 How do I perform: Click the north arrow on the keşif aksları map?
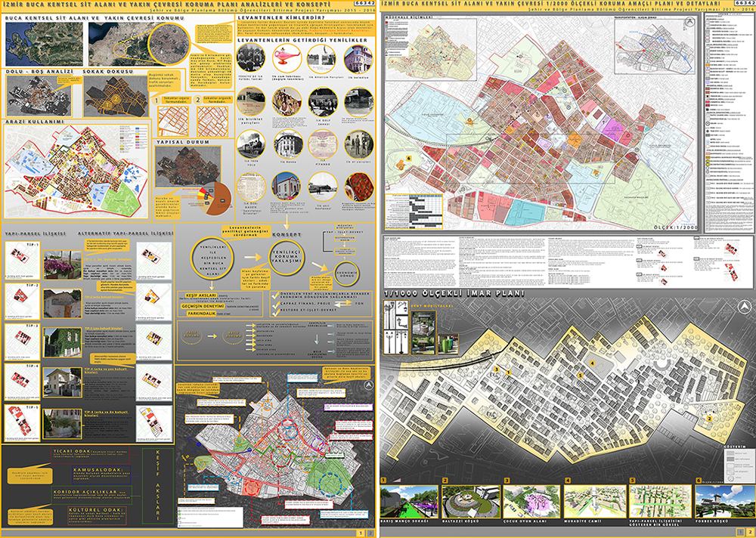[367, 385]
